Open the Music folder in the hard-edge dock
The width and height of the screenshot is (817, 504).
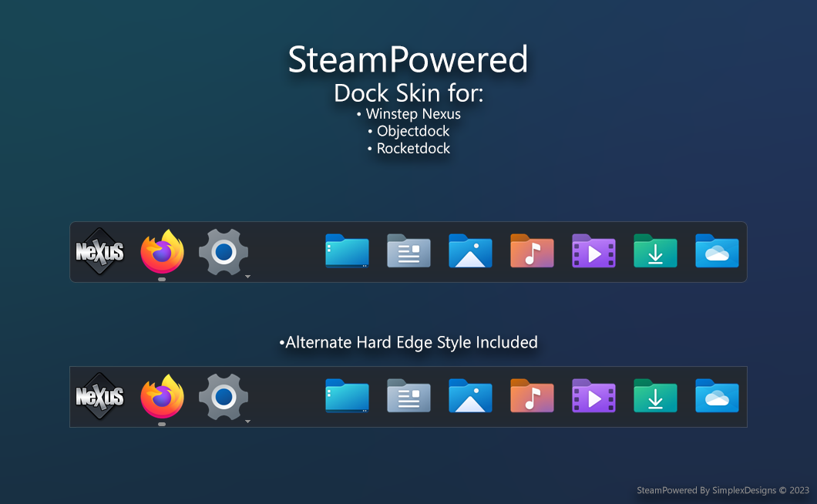tap(532, 396)
